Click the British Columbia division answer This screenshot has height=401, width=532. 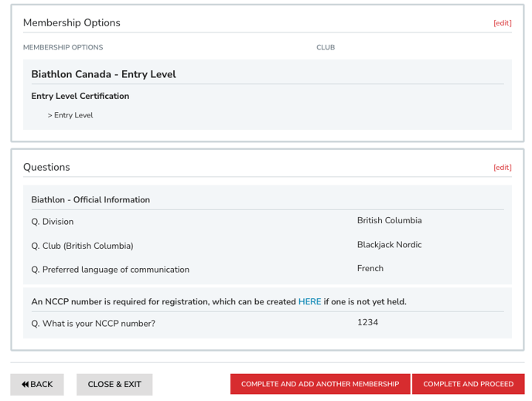(x=389, y=221)
